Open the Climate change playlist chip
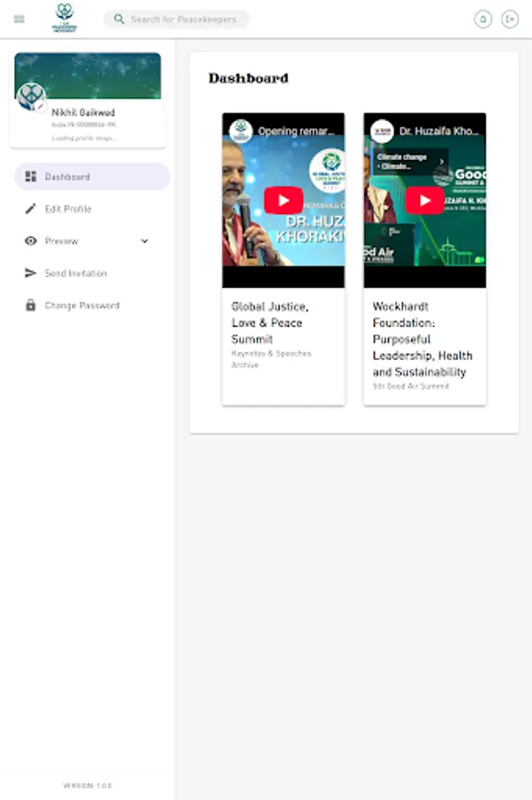The height and width of the screenshot is (800, 532). (410, 161)
